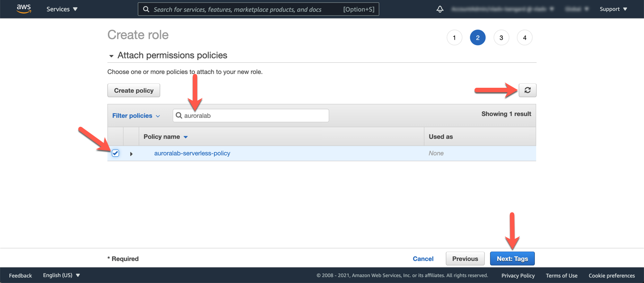The width and height of the screenshot is (644, 283).
Task: Click the AWS logo home icon
Action: pyautogui.click(x=24, y=9)
